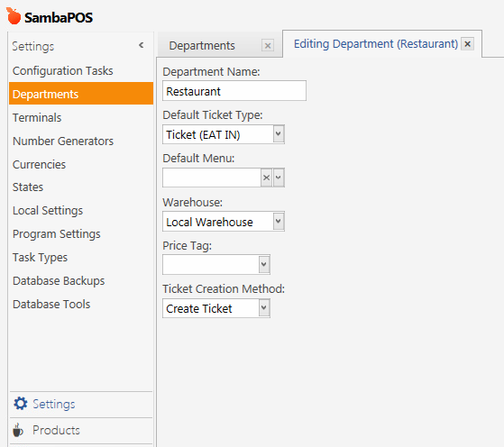
Task: Switch to the Departments tab
Action: click(202, 46)
